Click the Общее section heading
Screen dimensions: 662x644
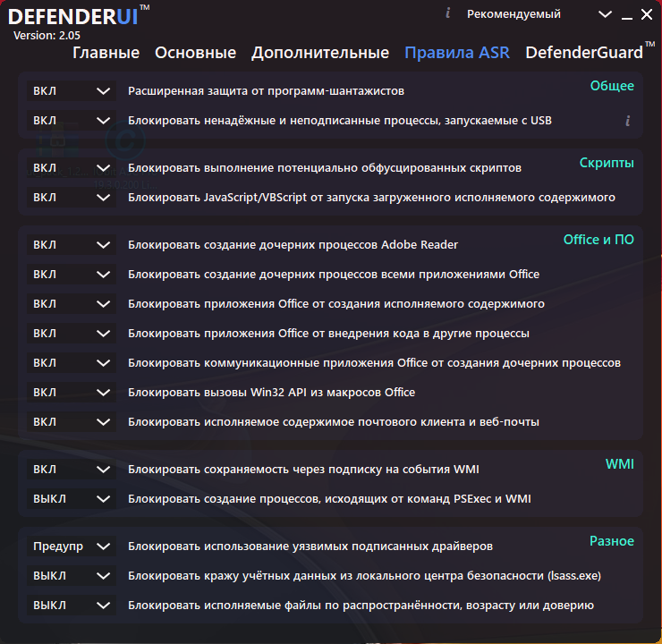(x=612, y=86)
